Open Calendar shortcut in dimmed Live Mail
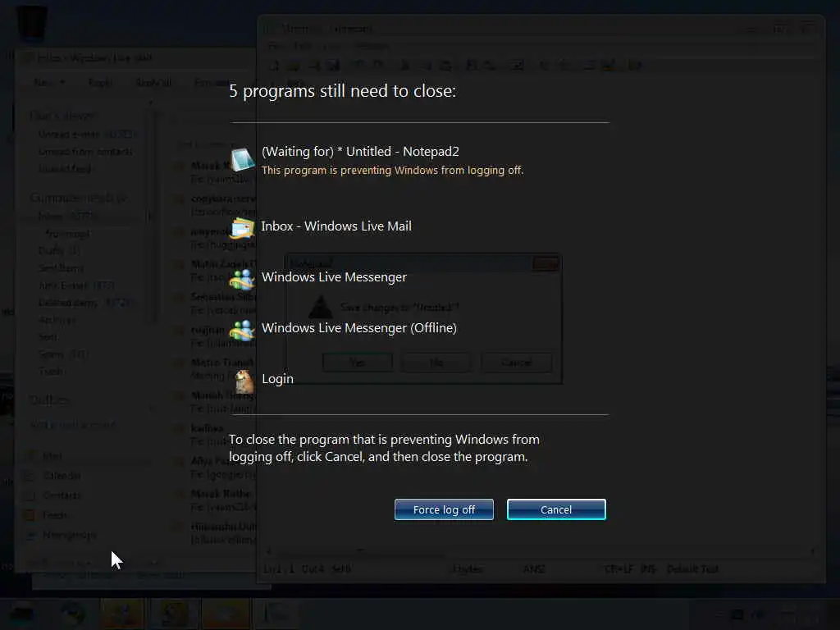Screen dimensions: 840x630 tap(53, 476)
